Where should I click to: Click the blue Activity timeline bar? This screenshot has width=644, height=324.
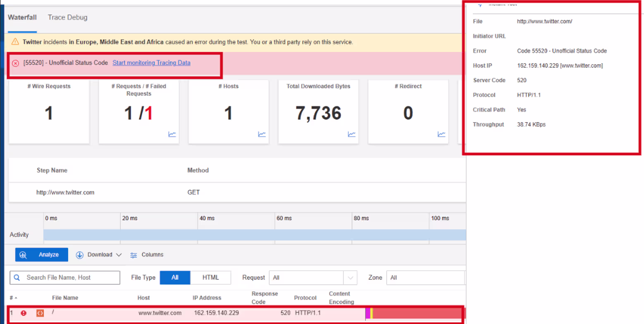click(x=255, y=235)
